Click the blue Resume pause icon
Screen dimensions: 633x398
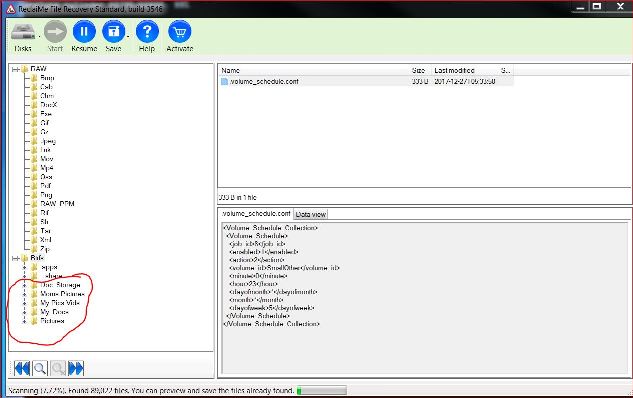tap(84, 31)
